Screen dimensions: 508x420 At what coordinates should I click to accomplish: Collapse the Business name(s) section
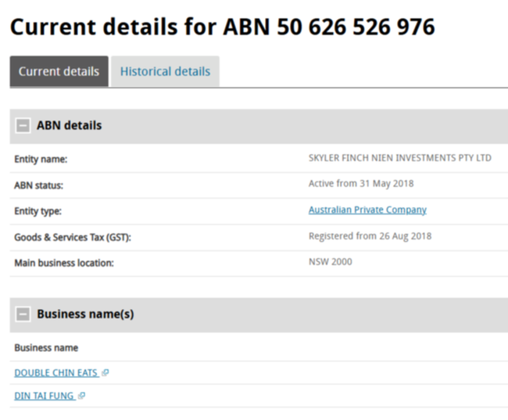coord(23,314)
